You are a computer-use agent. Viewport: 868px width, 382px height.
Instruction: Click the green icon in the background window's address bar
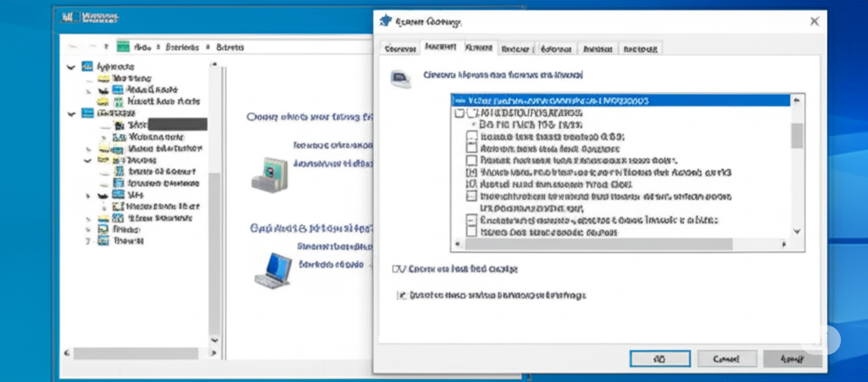point(123,47)
